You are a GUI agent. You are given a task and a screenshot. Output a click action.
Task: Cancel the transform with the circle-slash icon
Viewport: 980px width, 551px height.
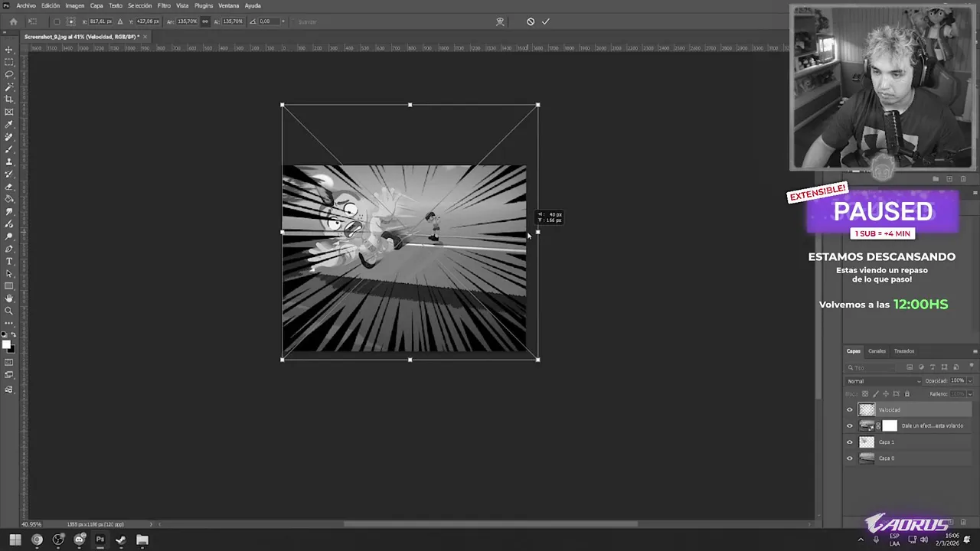tap(531, 21)
